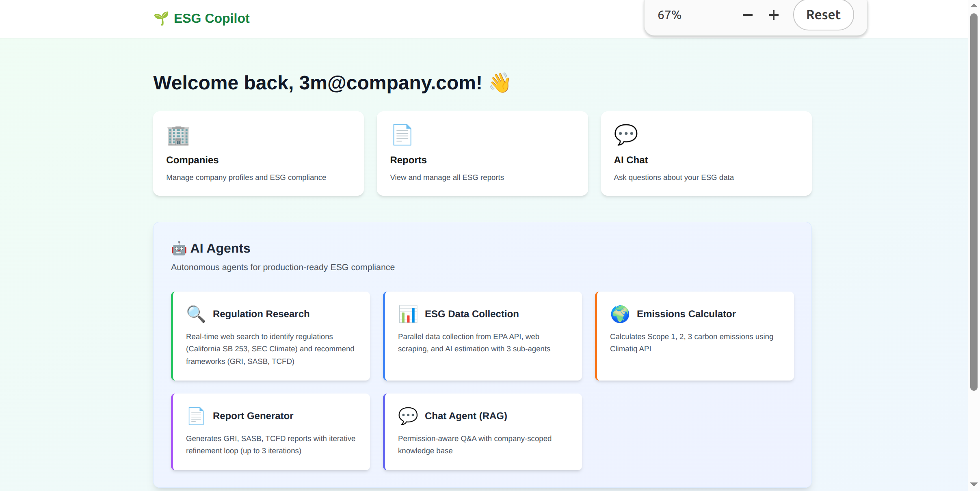The width and height of the screenshot is (980, 491).
Task: Click the ESG Copilot plant logo icon
Action: click(160, 18)
